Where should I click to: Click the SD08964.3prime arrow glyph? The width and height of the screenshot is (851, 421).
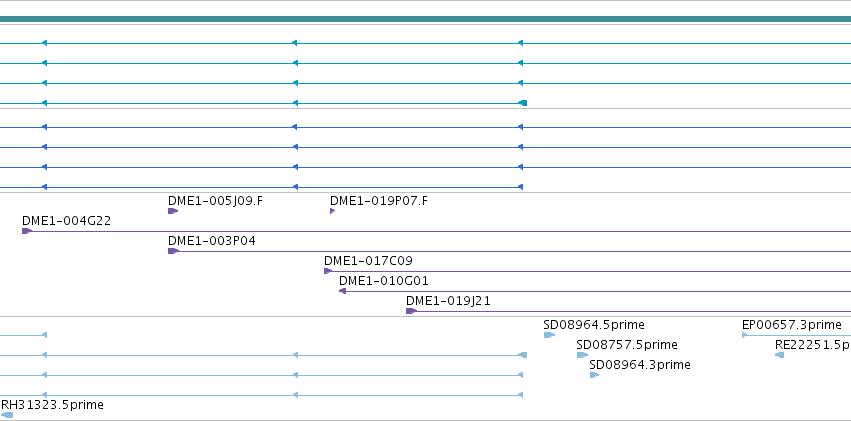coord(594,375)
